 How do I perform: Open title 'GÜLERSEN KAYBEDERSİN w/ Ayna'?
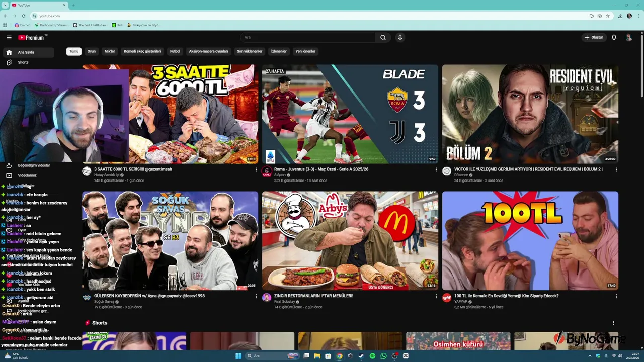click(149, 296)
